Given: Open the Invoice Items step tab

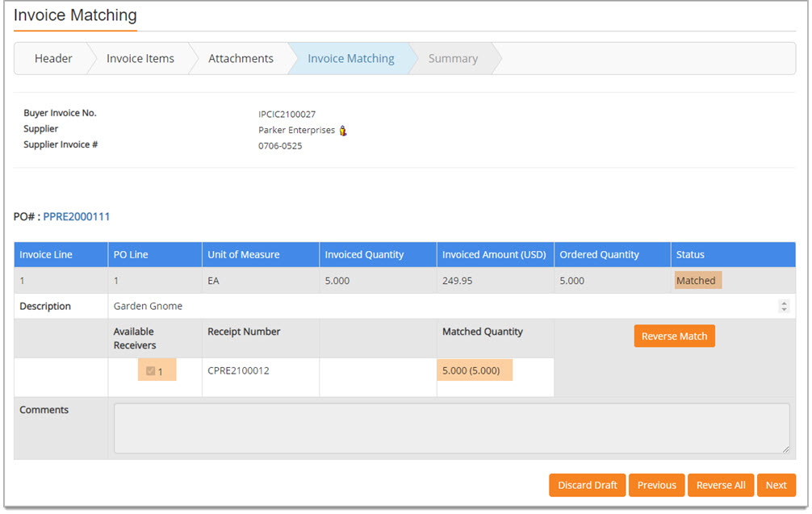Looking at the screenshot, I should coord(140,59).
